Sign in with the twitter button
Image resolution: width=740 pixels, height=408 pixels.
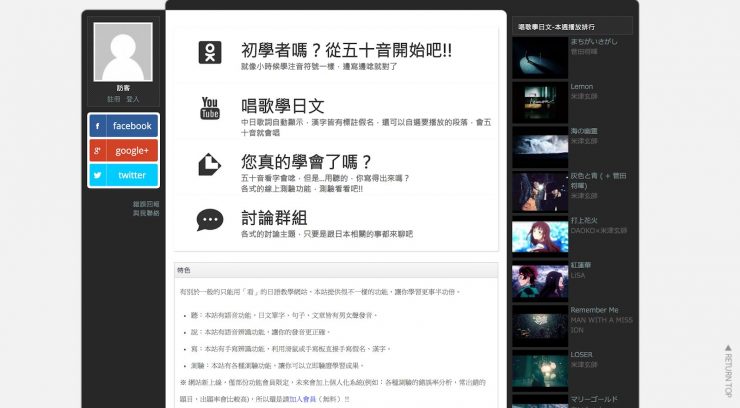(123, 175)
